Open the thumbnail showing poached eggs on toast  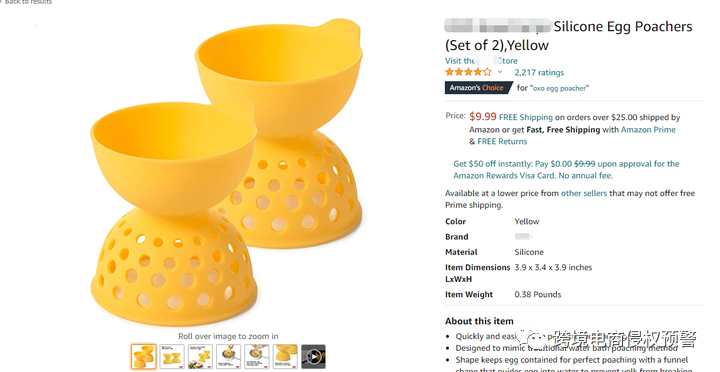click(x=200, y=356)
